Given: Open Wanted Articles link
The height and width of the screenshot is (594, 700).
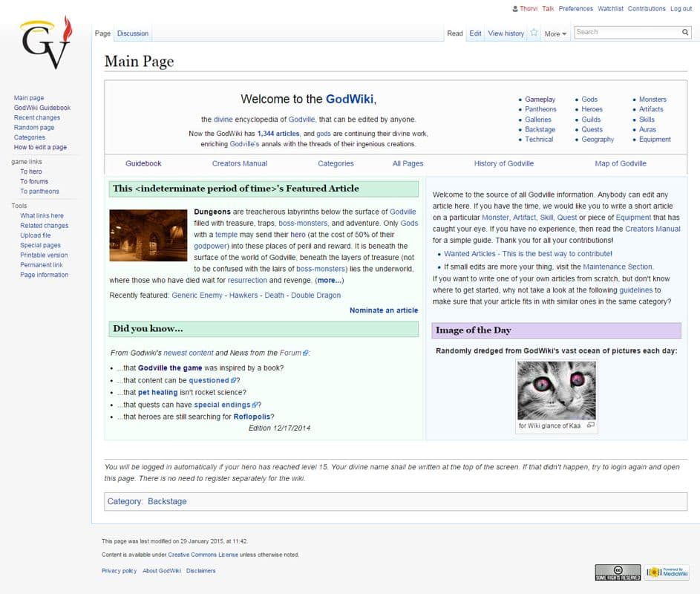Looking at the screenshot, I should pyautogui.click(x=528, y=254).
